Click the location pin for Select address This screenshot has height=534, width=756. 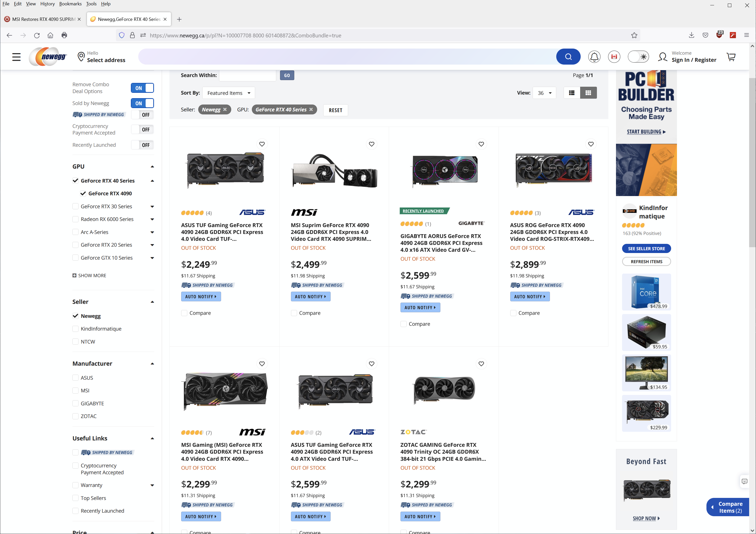81,57
